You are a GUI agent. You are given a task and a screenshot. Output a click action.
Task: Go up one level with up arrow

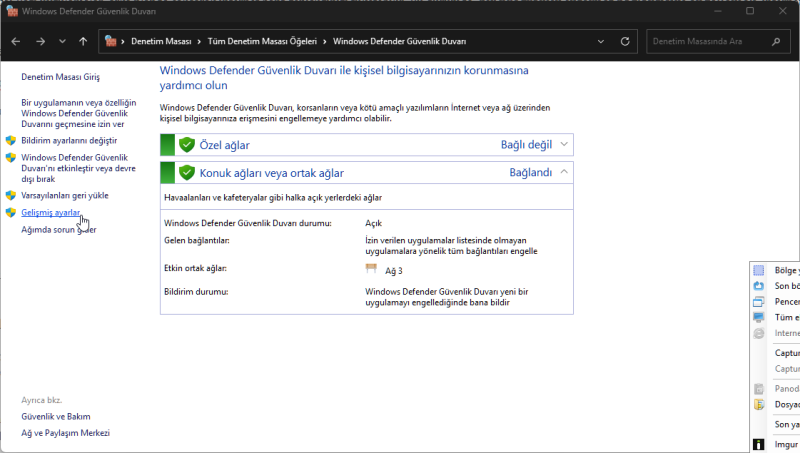(x=83, y=41)
